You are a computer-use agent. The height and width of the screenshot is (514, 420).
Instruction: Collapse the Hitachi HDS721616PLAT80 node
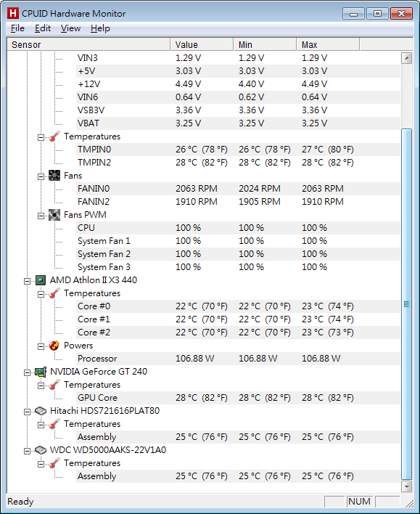click(x=27, y=412)
